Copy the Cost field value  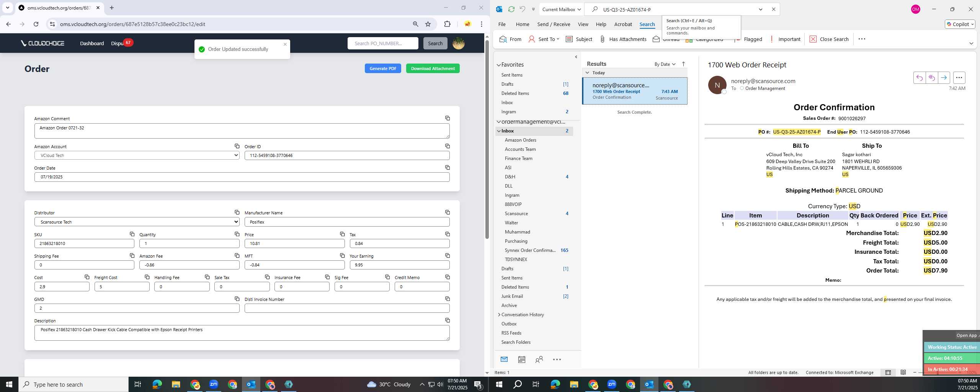[x=87, y=277]
